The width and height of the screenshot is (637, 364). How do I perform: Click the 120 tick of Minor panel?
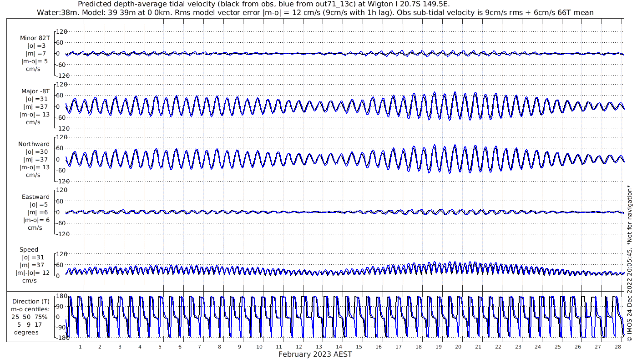coord(62,32)
